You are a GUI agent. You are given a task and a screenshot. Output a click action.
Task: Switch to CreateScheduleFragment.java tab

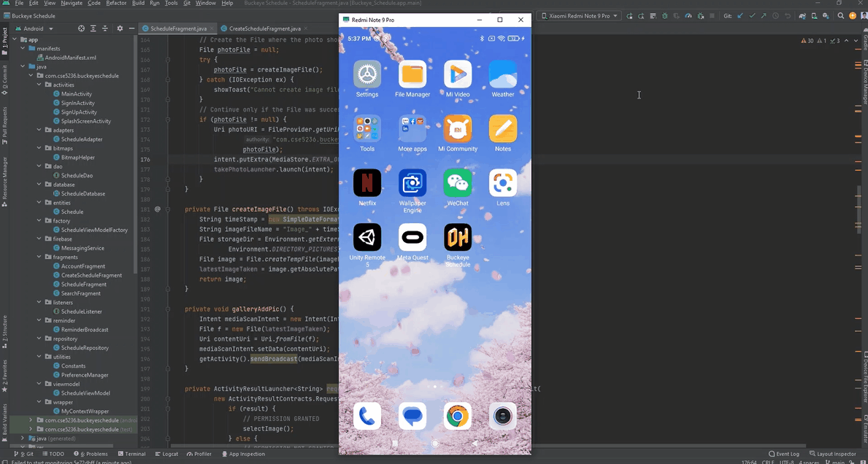[264, 28]
